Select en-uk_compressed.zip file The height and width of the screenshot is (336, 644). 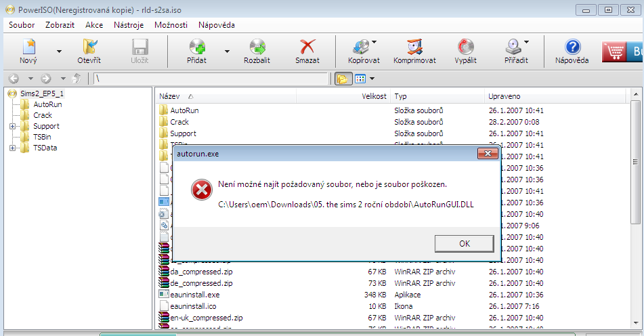tap(206, 318)
